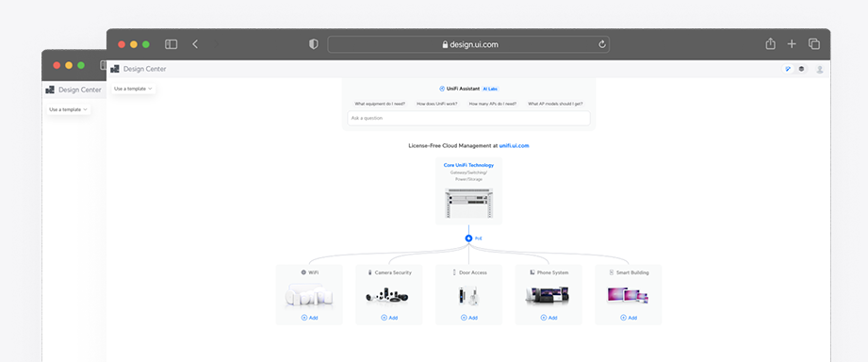
Task: Click the Camera Security category icon
Action: (x=369, y=272)
